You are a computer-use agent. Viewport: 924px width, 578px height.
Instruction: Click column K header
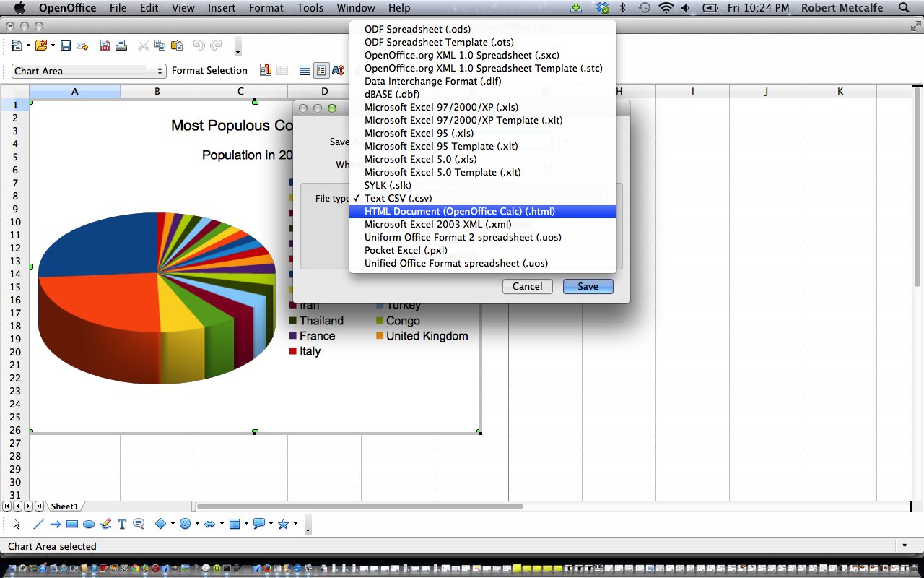coord(840,91)
